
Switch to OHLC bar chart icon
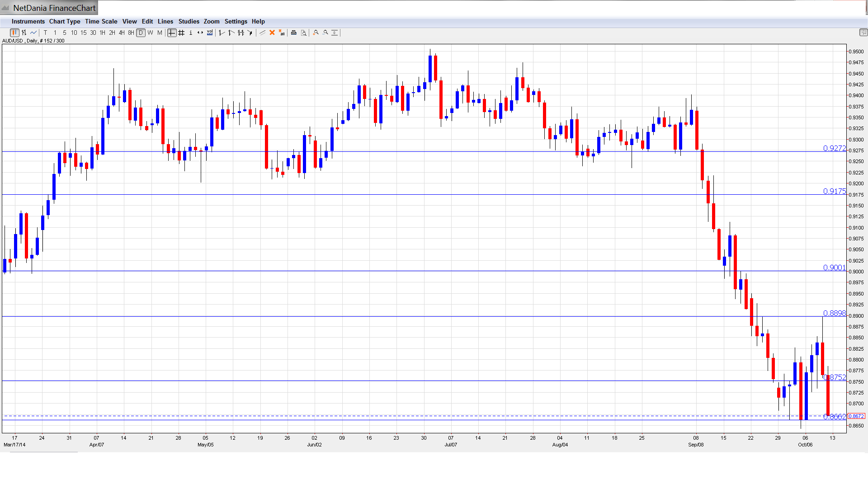point(24,33)
